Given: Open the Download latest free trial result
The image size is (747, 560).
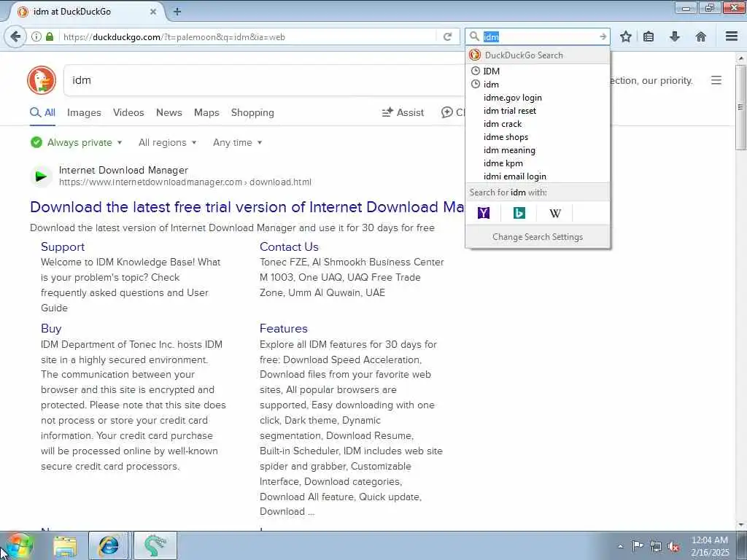Looking at the screenshot, I should [x=247, y=207].
